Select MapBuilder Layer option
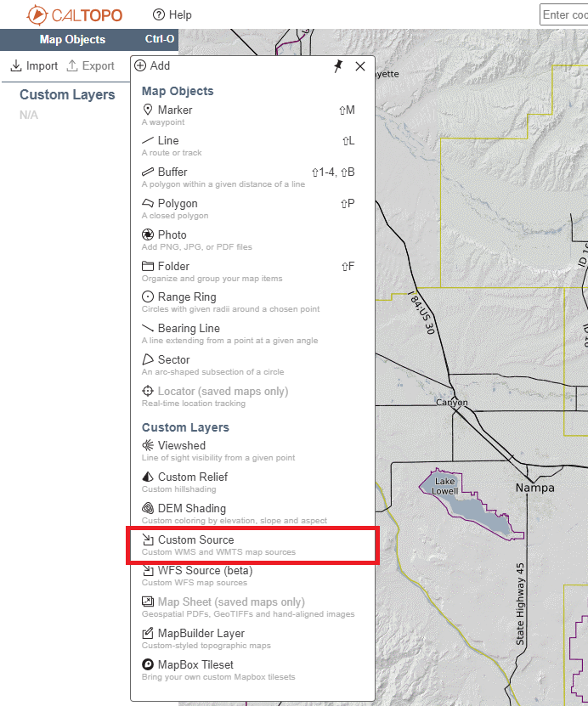 click(248, 640)
